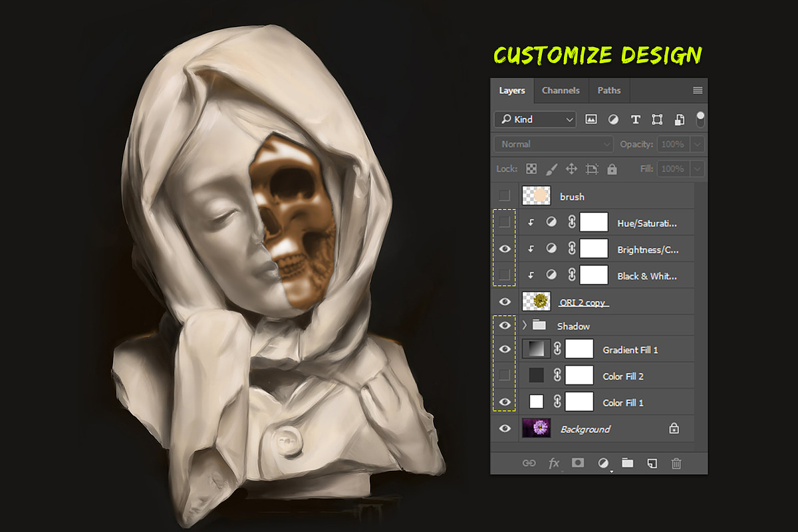This screenshot has width=798, height=532.
Task: Create a new group with folder icon
Action: pyautogui.click(x=627, y=463)
